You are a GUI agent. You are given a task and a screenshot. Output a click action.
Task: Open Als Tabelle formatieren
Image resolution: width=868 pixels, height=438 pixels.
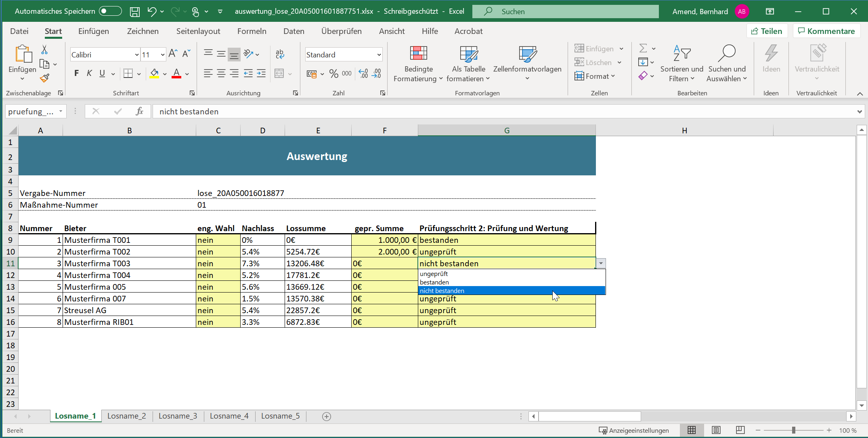point(468,64)
